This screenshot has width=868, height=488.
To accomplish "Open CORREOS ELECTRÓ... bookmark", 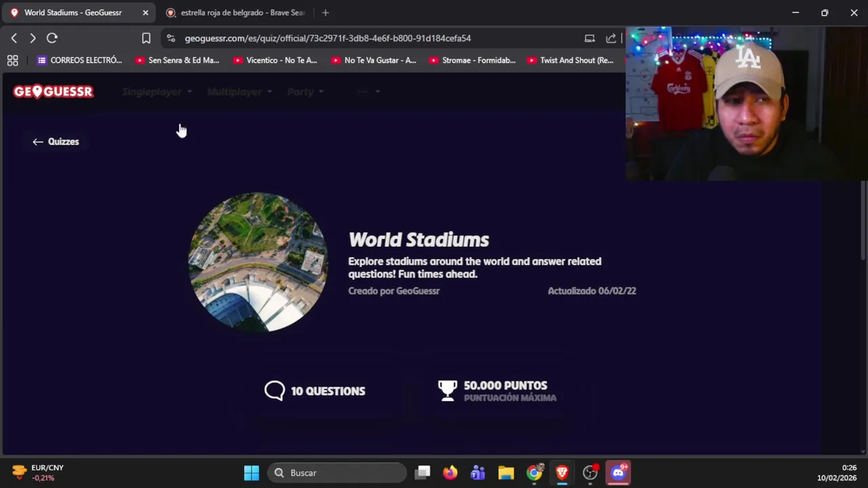I will point(80,60).
